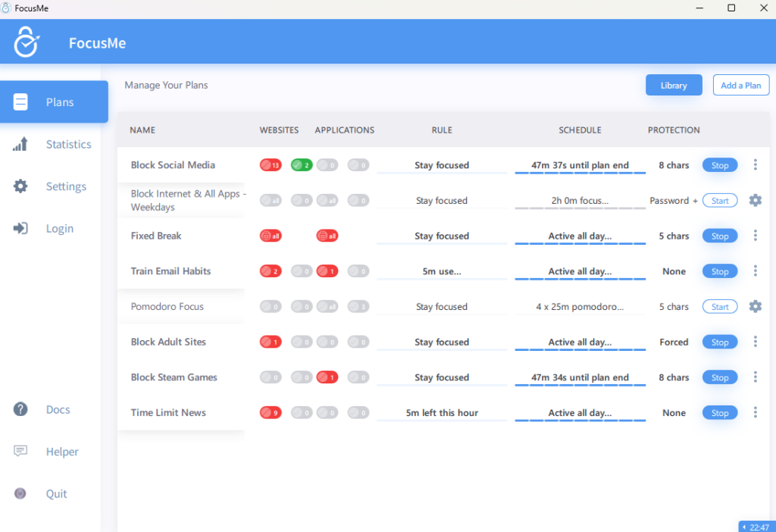
Task: Open three-dot menu for Train Email Habits
Action: click(x=756, y=271)
